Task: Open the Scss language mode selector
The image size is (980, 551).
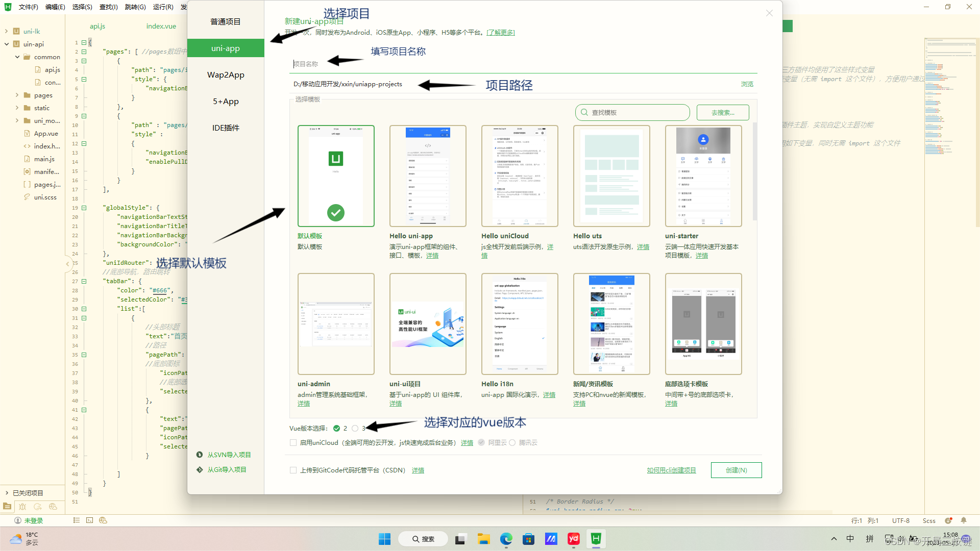Action: pyautogui.click(x=929, y=521)
